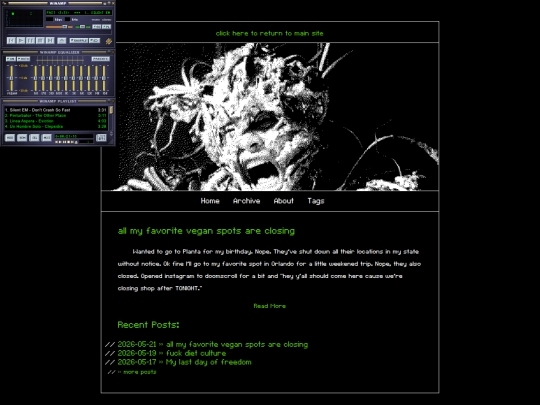Screen dimensions: 540x405
Task: Adjust the 1K equalizer band slider
Action: tap(66, 78)
